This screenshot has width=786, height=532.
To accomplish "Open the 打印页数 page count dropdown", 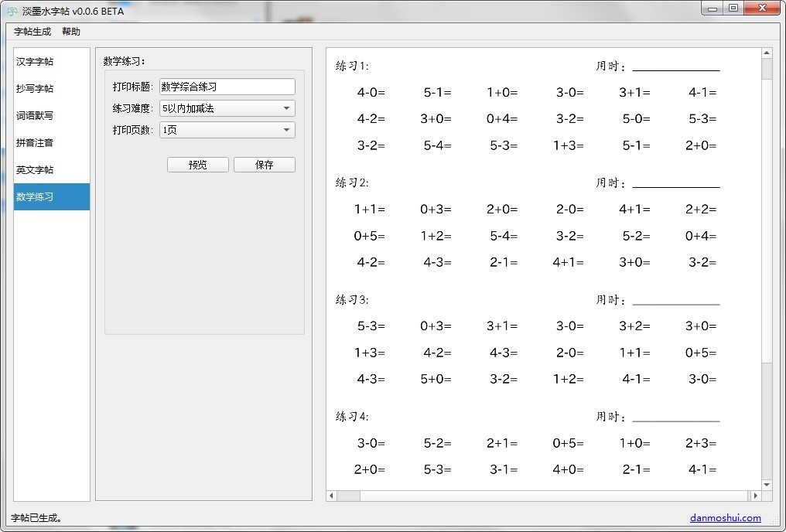I will pyautogui.click(x=227, y=130).
